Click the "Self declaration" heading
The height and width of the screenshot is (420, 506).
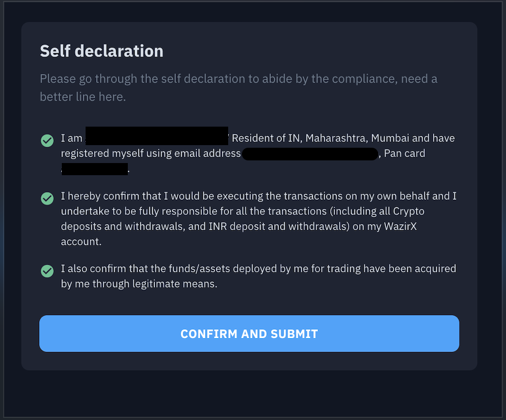tap(101, 51)
